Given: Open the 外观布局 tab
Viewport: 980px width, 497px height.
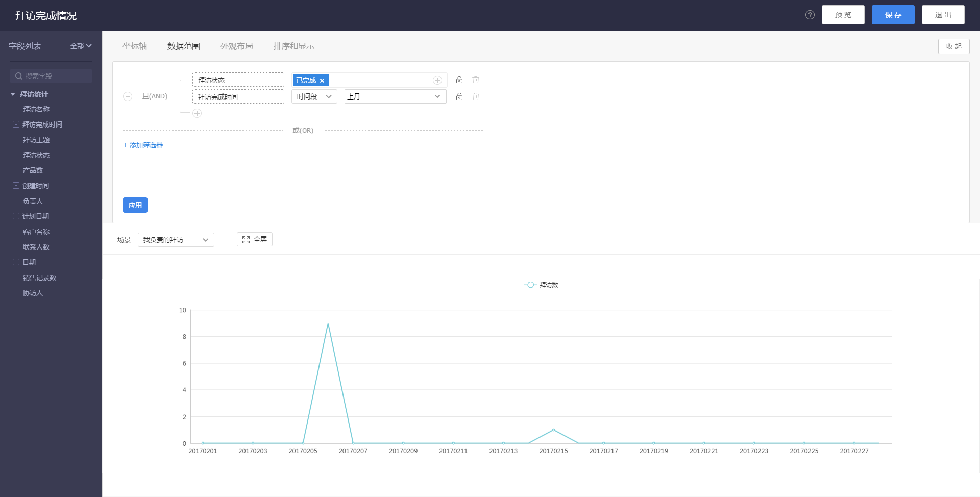Looking at the screenshot, I should point(237,46).
